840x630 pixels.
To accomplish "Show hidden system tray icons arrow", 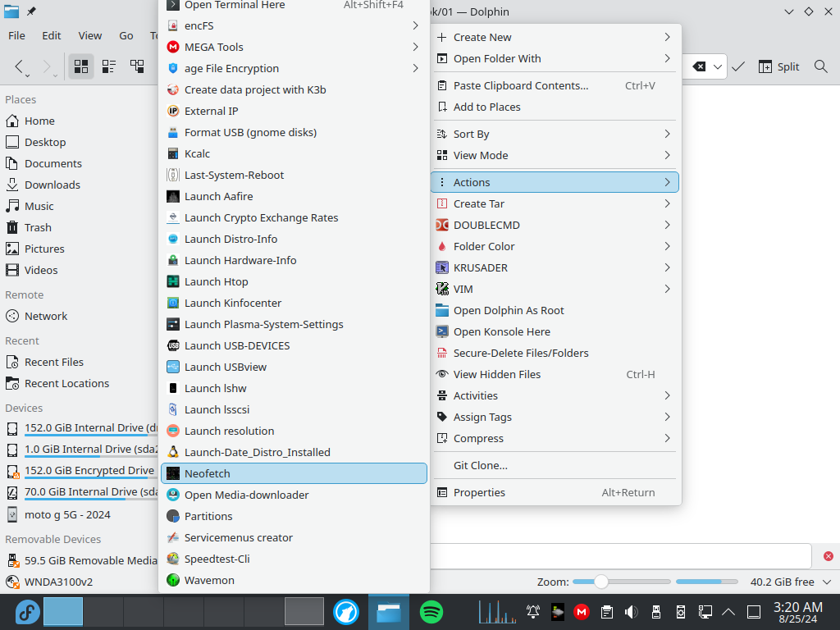I will point(728,612).
